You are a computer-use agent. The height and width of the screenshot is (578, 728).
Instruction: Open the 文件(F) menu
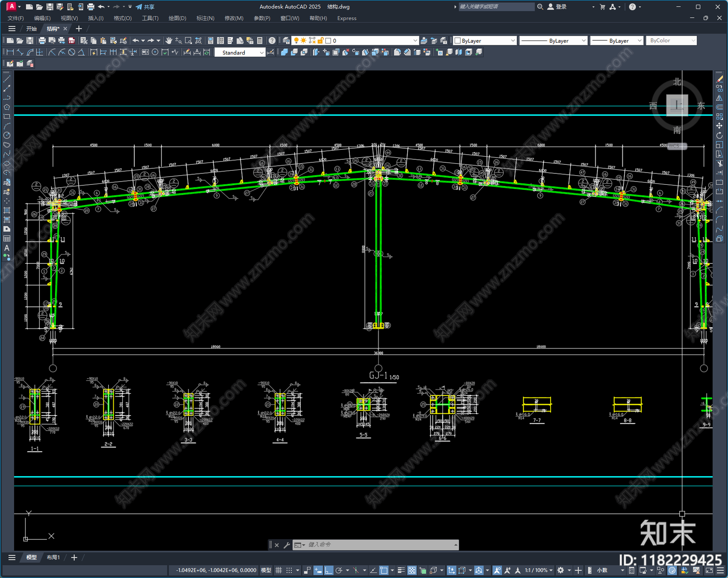coord(15,18)
